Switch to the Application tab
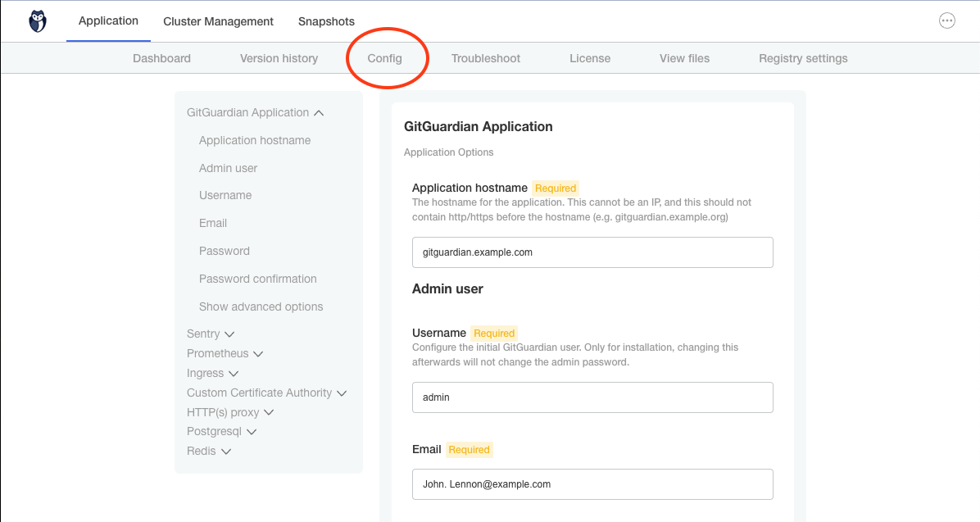 tap(108, 20)
